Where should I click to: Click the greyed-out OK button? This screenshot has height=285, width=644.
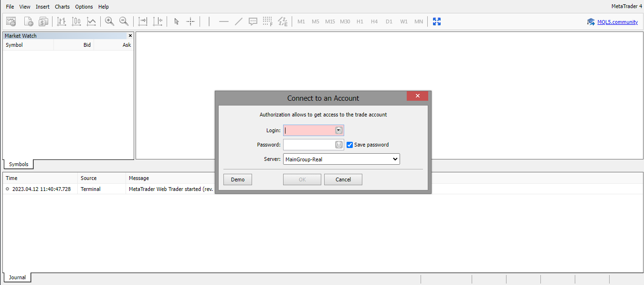coord(302,179)
